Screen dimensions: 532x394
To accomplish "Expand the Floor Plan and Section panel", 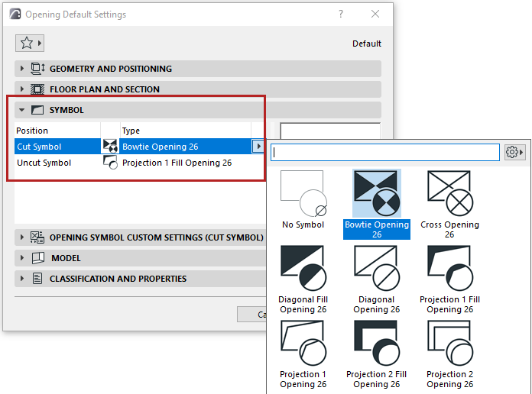I will click(x=22, y=89).
